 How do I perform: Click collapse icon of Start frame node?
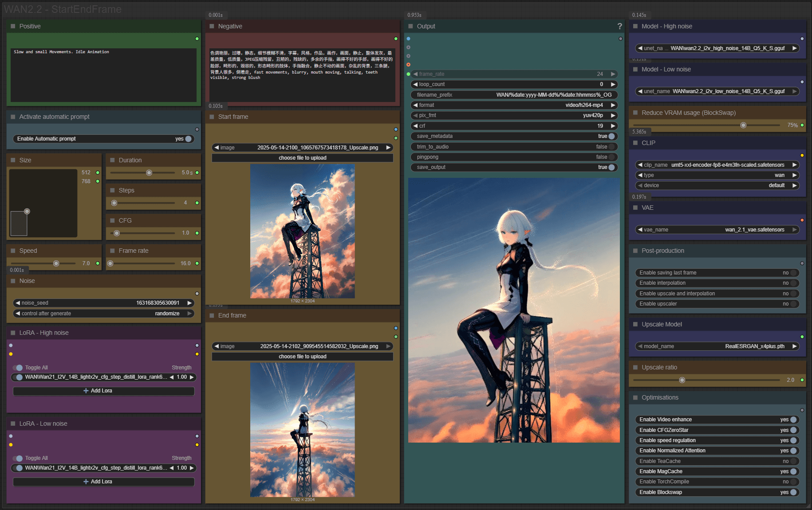tap(212, 117)
